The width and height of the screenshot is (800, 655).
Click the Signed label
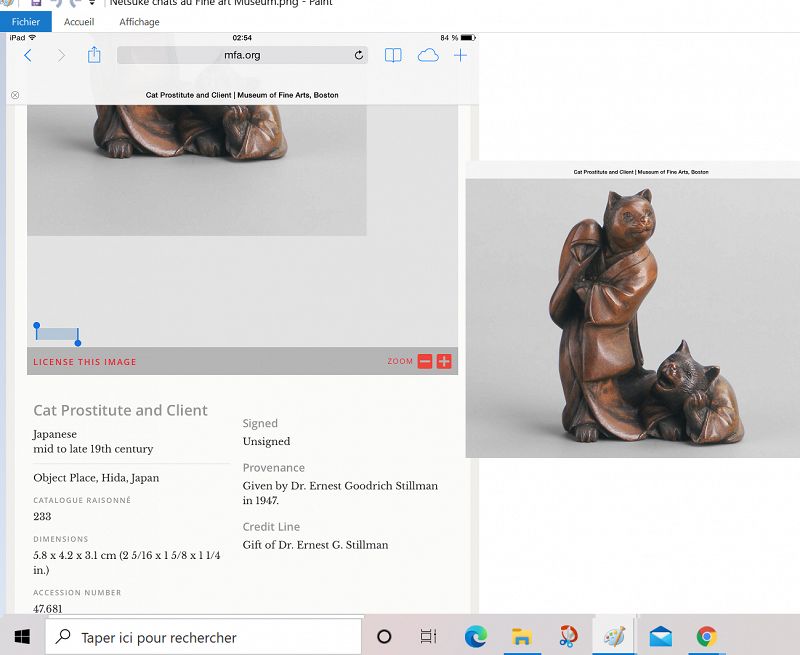click(260, 423)
